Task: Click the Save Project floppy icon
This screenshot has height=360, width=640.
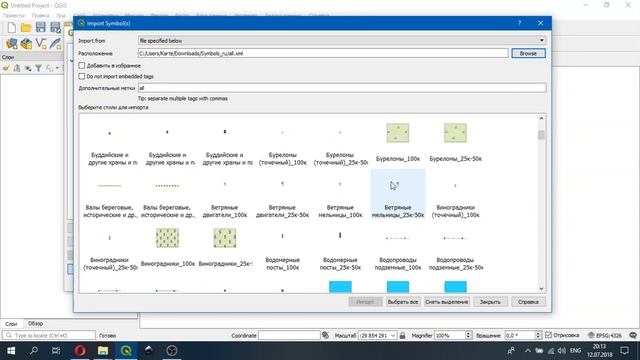Action: tap(40, 27)
